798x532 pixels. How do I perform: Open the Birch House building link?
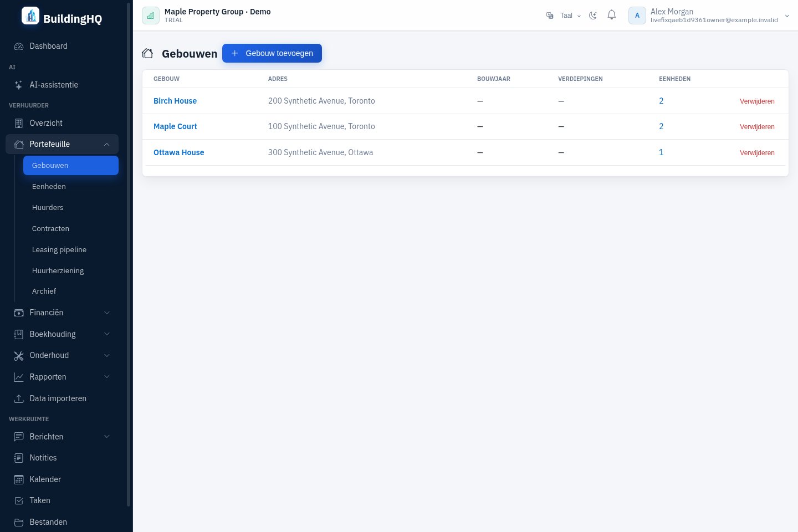[175, 101]
